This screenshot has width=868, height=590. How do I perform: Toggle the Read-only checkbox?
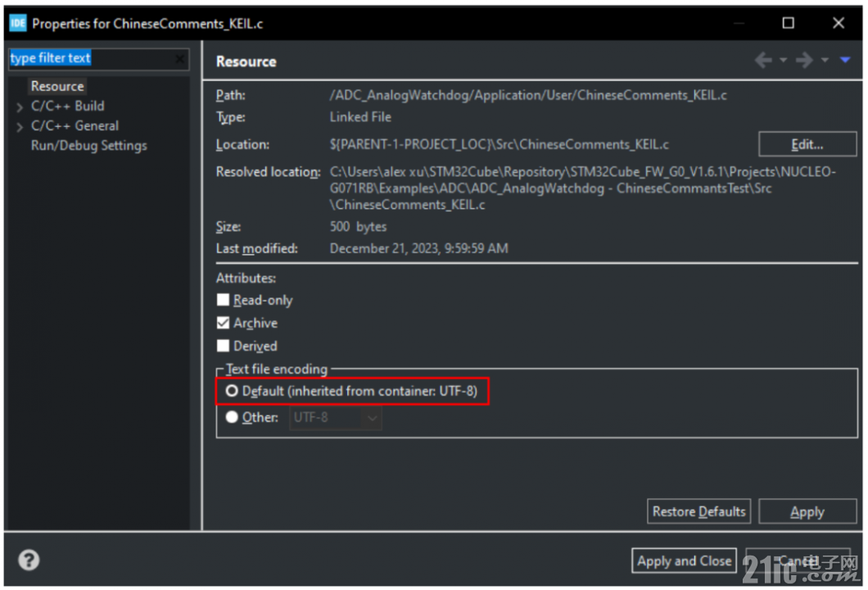click(x=223, y=300)
